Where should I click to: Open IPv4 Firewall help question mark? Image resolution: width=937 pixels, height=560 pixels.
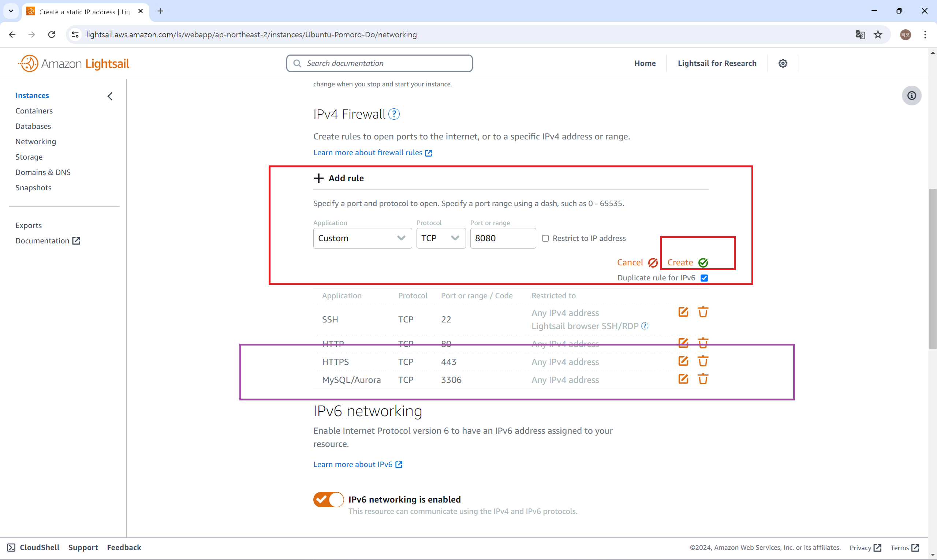click(394, 114)
